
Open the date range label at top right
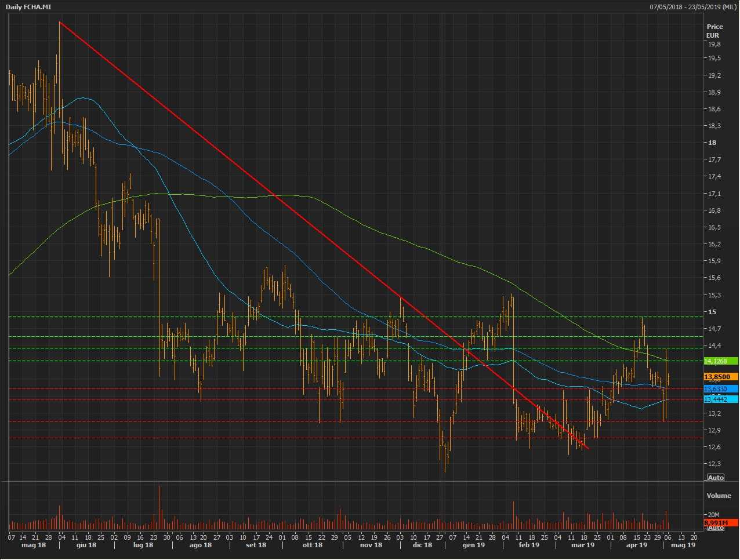coord(692,7)
